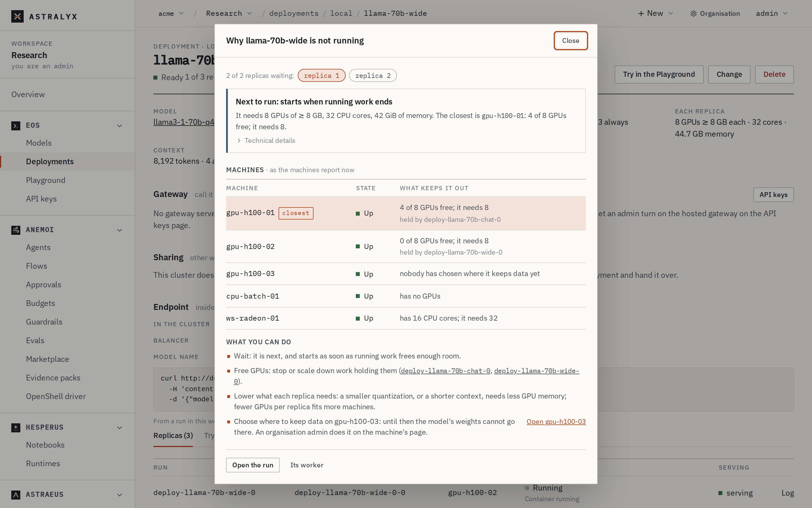Open the Research workspace dropdown in breadcrumb
The height and width of the screenshot is (508, 812).
pos(229,14)
